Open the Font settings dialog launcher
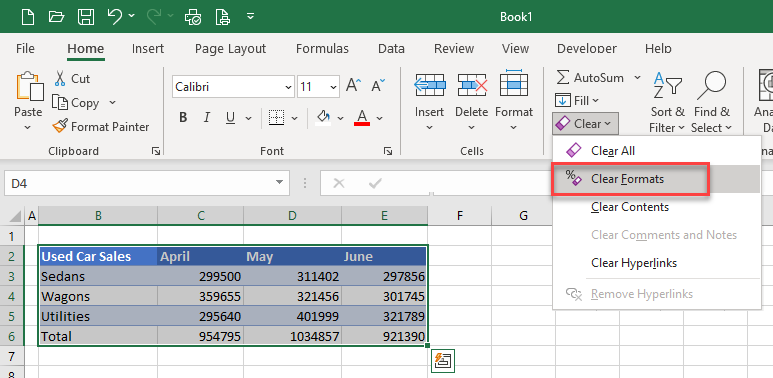This screenshot has height=378, width=773. pyautogui.click(x=388, y=151)
